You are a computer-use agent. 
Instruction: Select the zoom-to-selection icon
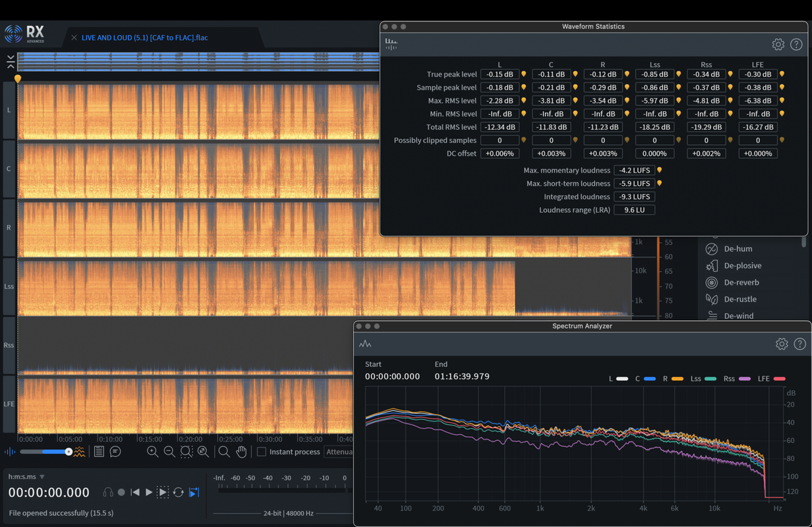(x=187, y=451)
